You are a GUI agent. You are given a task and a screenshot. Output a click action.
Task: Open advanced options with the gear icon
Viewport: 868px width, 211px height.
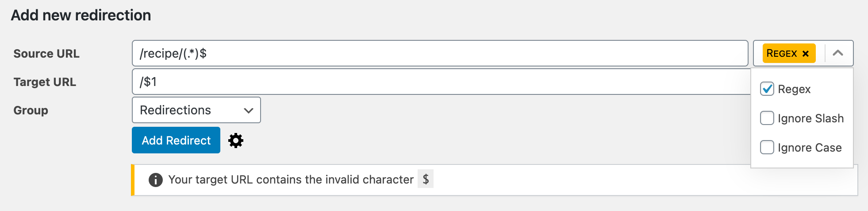coord(236,141)
